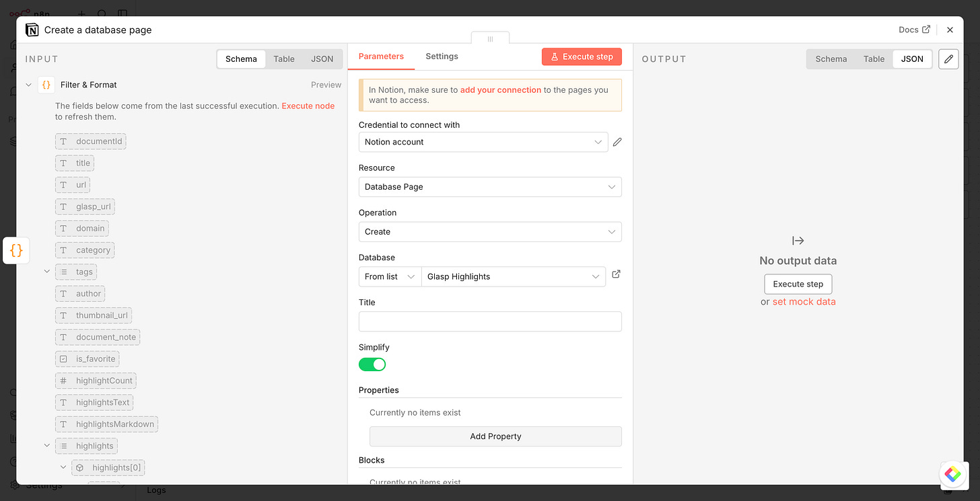Viewport: 980px width, 501px height.
Task: Select the Input Schema view tab
Action: (241, 59)
